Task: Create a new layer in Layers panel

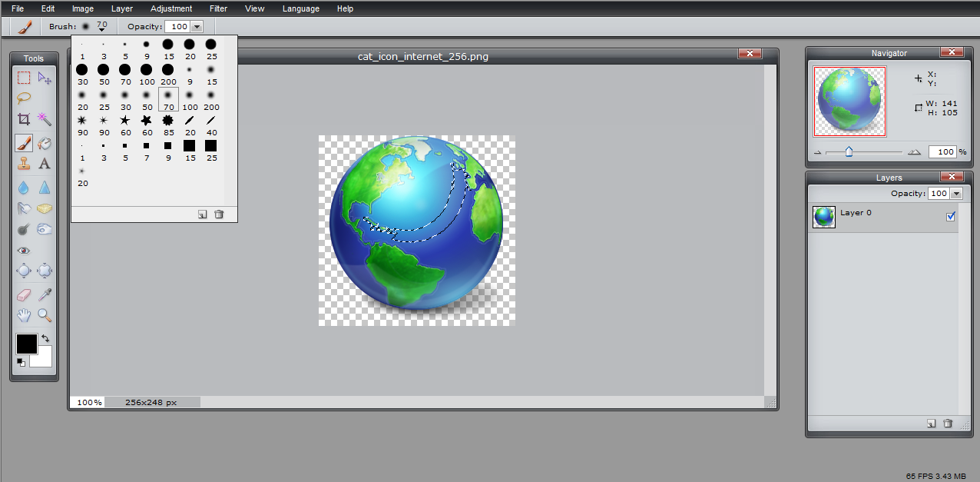Action: [x=931, y=423]
